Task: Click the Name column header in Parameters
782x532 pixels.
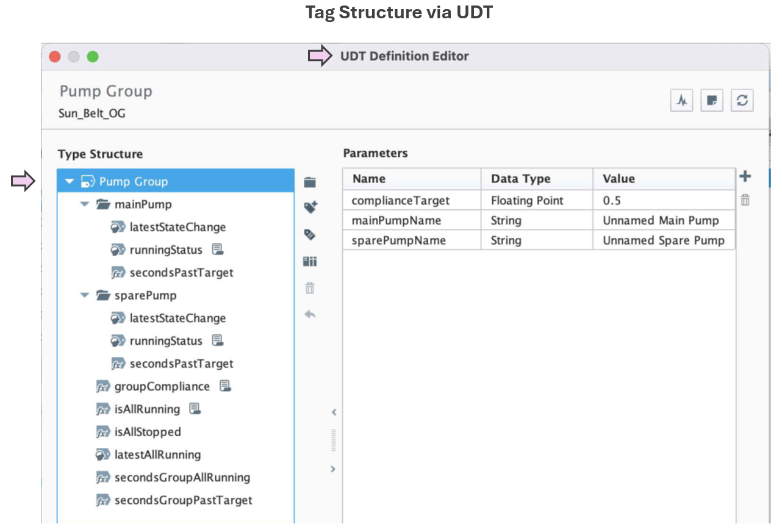Action: pyautogui.click(x=411, y=179)
